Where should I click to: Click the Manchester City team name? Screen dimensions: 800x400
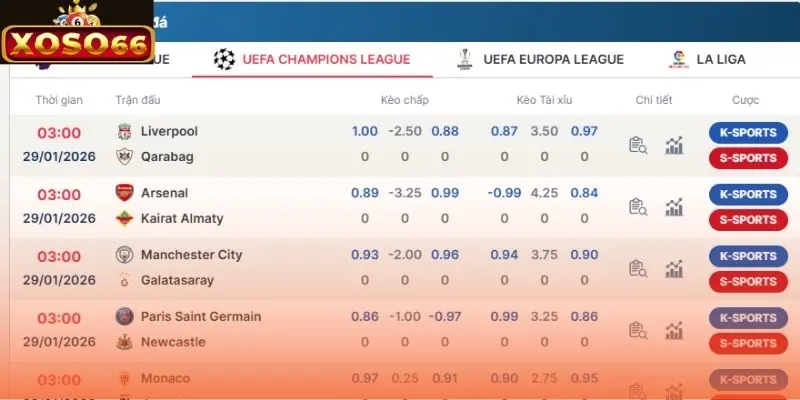pos(191,255)
